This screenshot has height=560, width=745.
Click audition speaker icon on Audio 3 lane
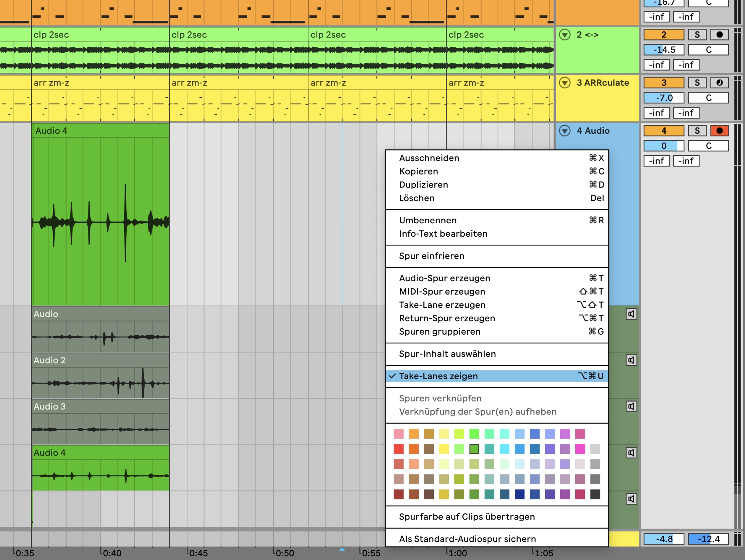[631, 406]
